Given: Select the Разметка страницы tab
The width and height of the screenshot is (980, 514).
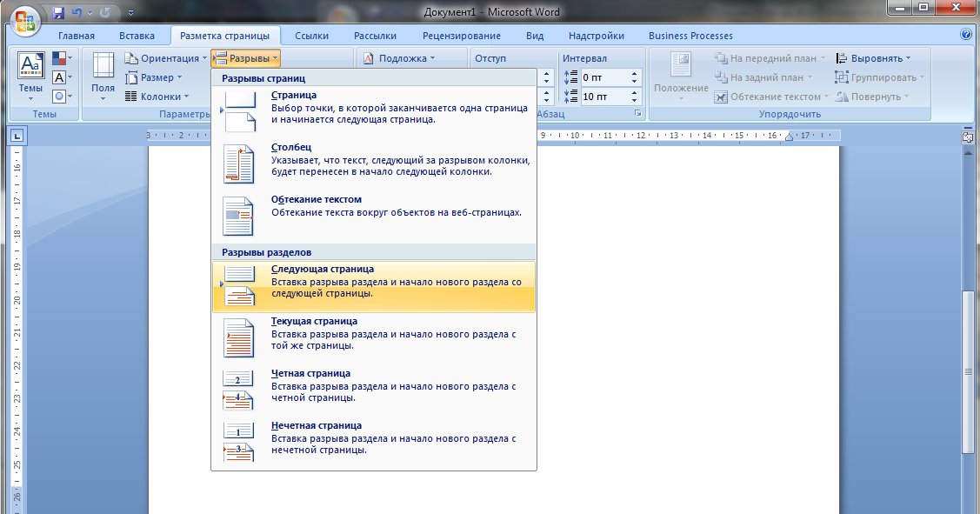Looking at the screenshot, I should coord(225,36).
